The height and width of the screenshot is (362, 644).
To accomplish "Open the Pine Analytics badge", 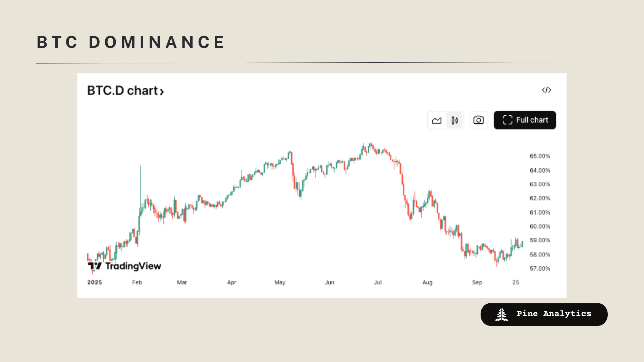I will (544, 314).
